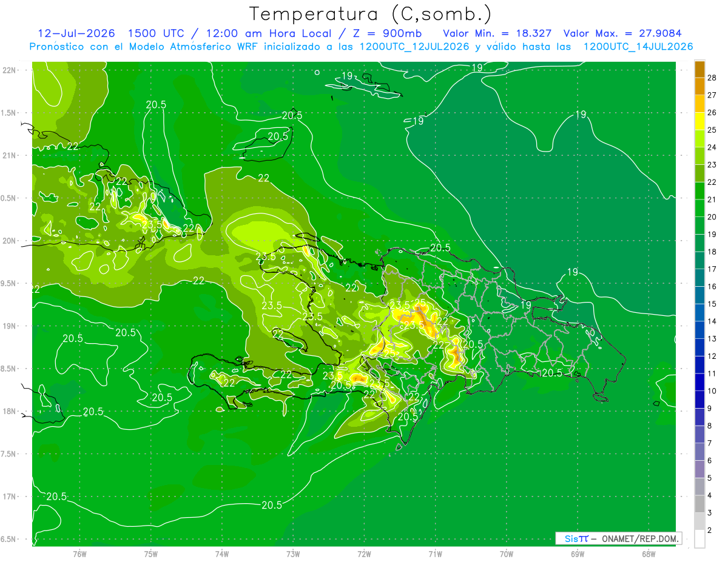Click the Valor Min. = 18.327 text
Screen dimensions: 728x562
[497, 33]
